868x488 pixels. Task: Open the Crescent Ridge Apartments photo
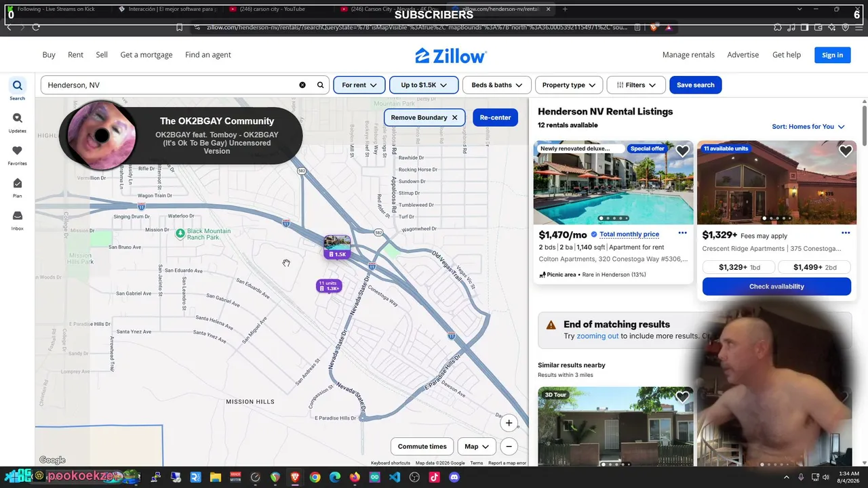[776, 182]
